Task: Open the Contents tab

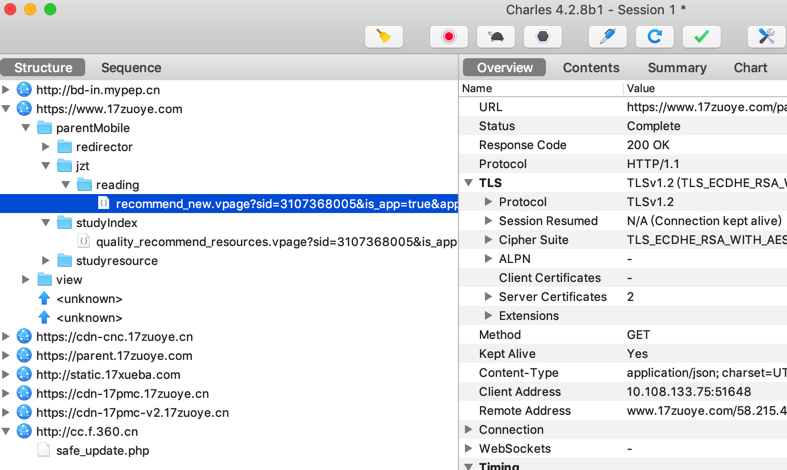Action: [591, 67]
